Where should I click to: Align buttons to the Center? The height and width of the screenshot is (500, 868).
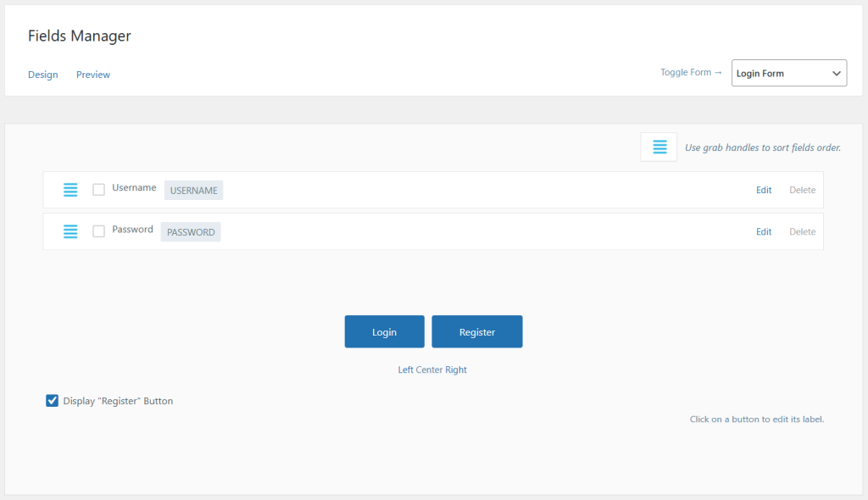coord(429,370)
